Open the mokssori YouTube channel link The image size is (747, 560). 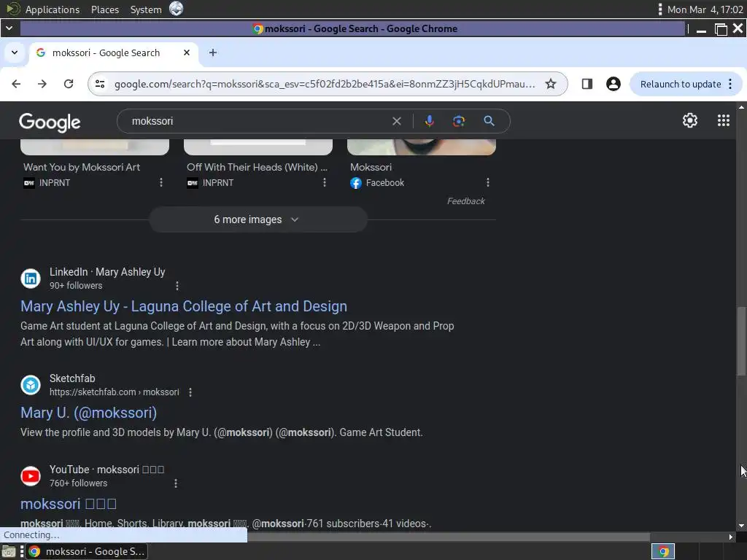point(68,504)
